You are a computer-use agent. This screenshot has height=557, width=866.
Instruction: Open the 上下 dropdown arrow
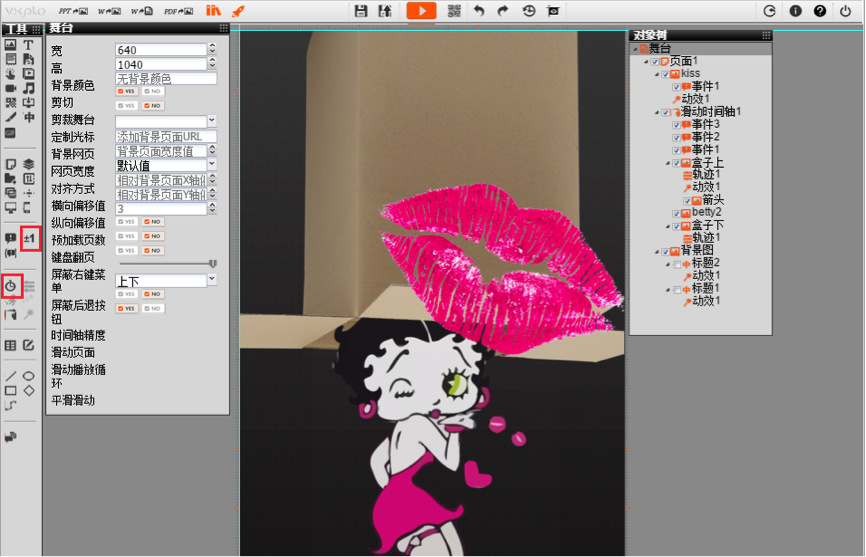[212, 280]
